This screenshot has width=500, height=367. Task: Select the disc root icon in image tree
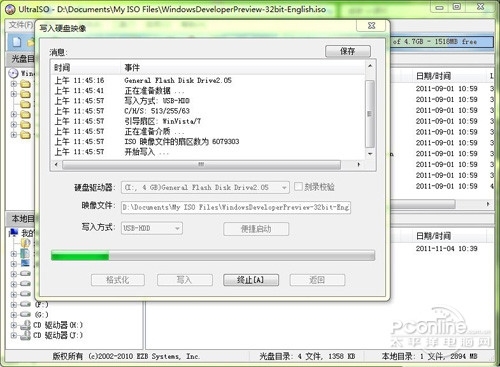tap(13, 73)
